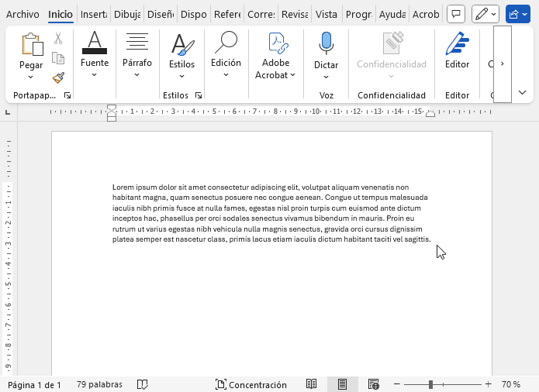
Task: Click the Cut scissors icon
Action: 58,39
